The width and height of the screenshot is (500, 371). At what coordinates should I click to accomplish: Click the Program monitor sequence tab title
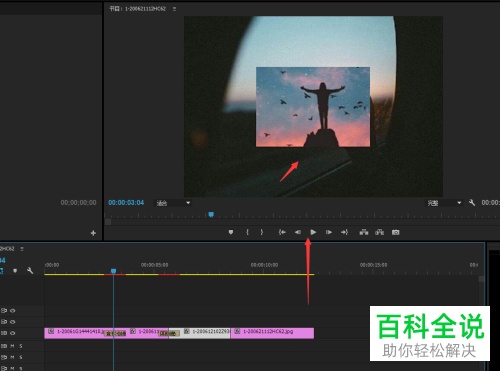click(x=138, y=9)
